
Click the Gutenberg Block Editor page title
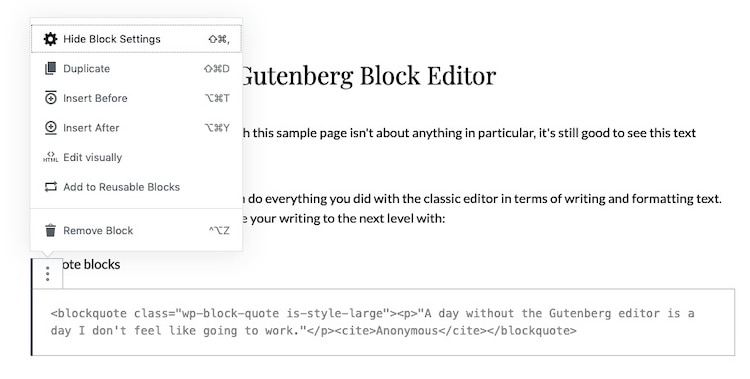(x=368, y=76)
